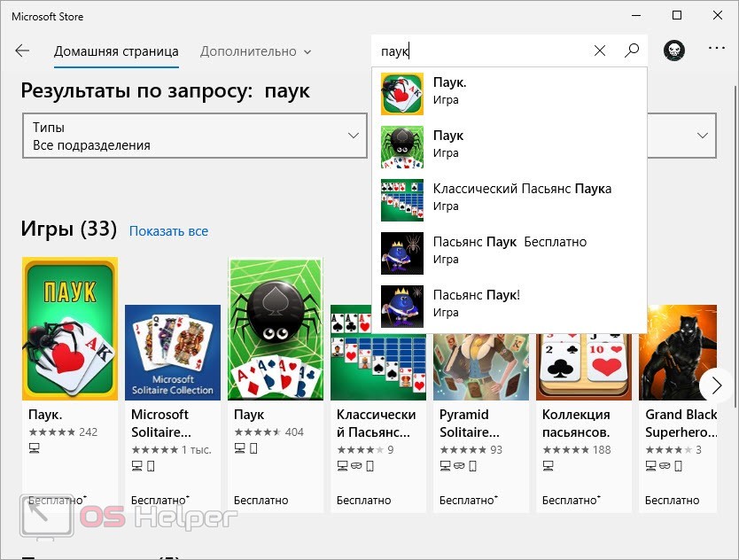Minimize the Microsoft Store window
This screenshot has width=739, height=560.
pos(636,16)
